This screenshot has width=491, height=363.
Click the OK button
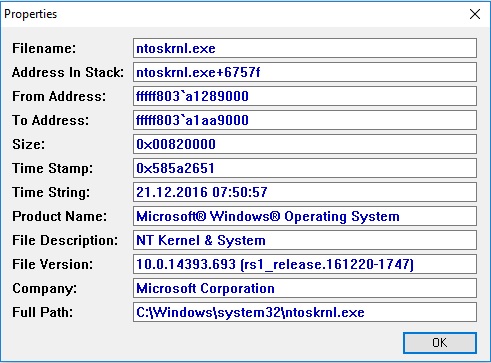[440, 343]
